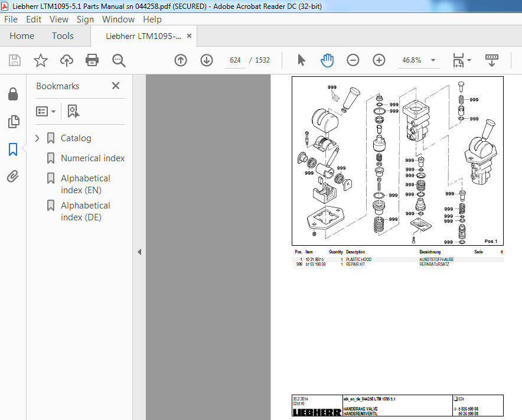Viewport: 522px width, 420px height.
Task: Open the attachments paperclip panel
Action: 13,177
